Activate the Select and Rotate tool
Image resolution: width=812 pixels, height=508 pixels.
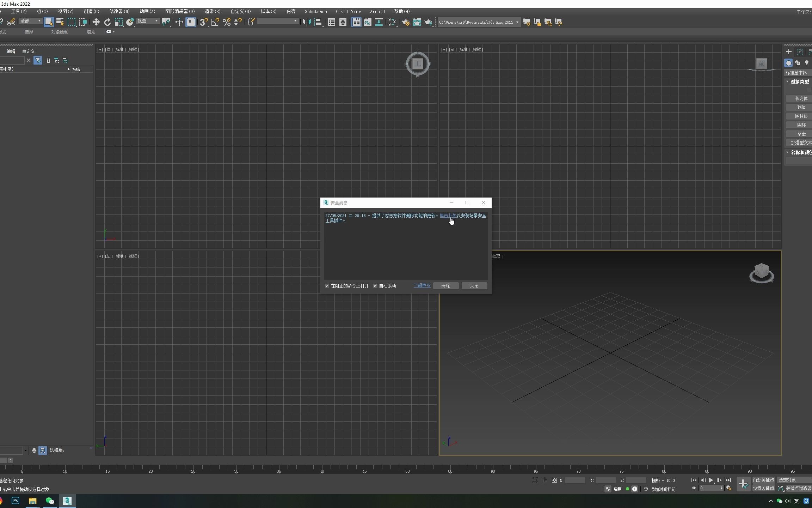(x=107, y=22)
